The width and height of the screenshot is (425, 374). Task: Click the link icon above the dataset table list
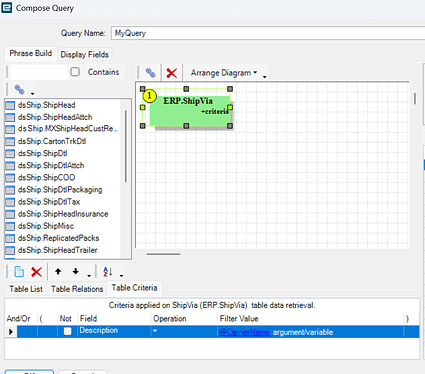[x=19, y=89]
